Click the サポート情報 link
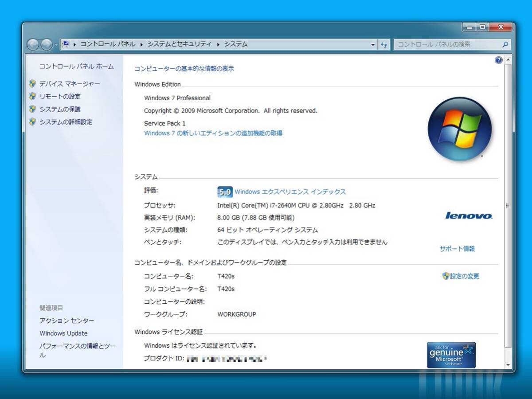532x399 pixels. pos(457,249)
